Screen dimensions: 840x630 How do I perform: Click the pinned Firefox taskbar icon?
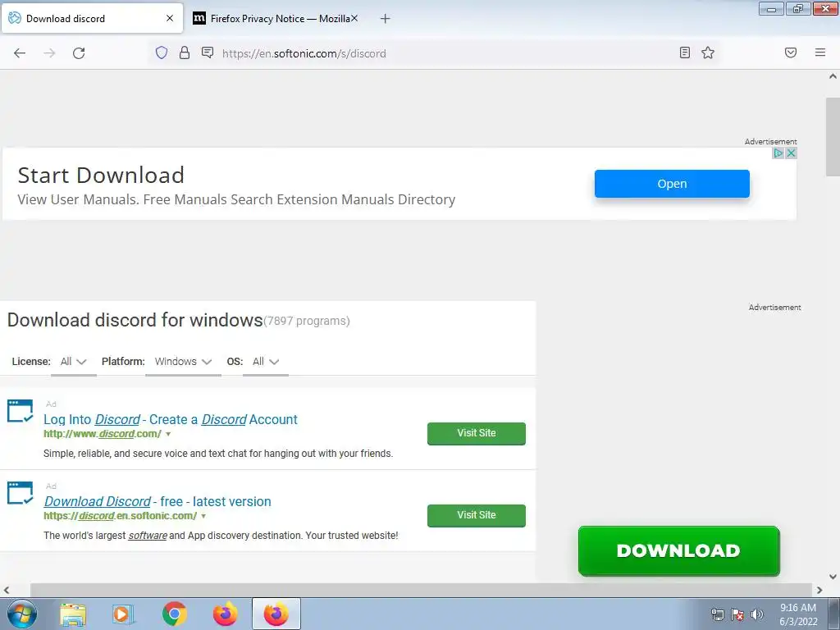(225, 614)
